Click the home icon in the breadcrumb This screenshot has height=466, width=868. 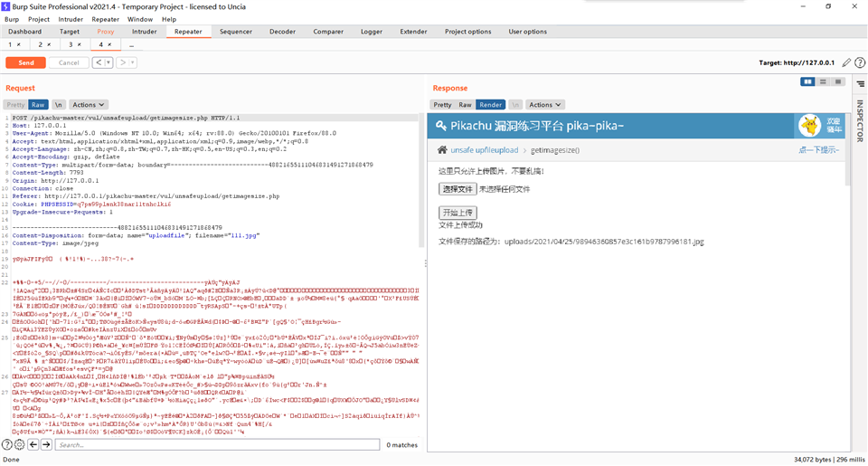coord(442,149)
